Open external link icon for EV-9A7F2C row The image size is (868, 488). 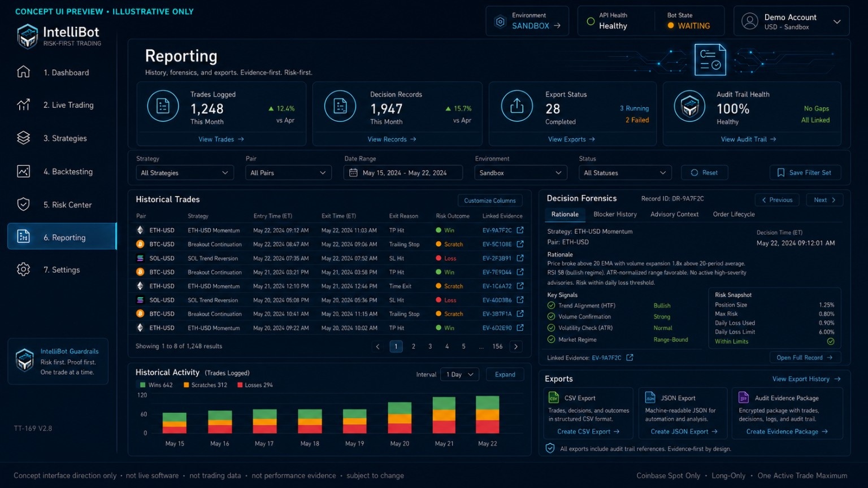click(520, 230)
